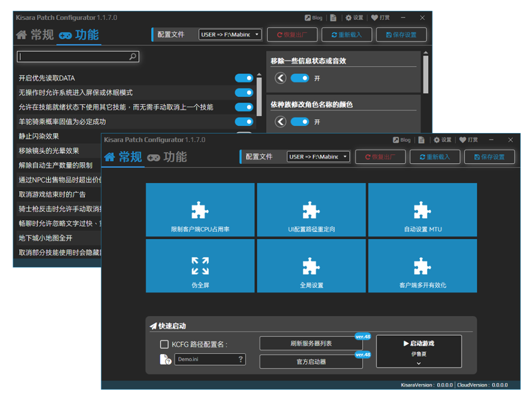Image resolution: width=532 pixels, height=401 pixels.
Task: Open the 全局设置 puzzle tile
Action: pyautogui.click(x=311, y=266)
